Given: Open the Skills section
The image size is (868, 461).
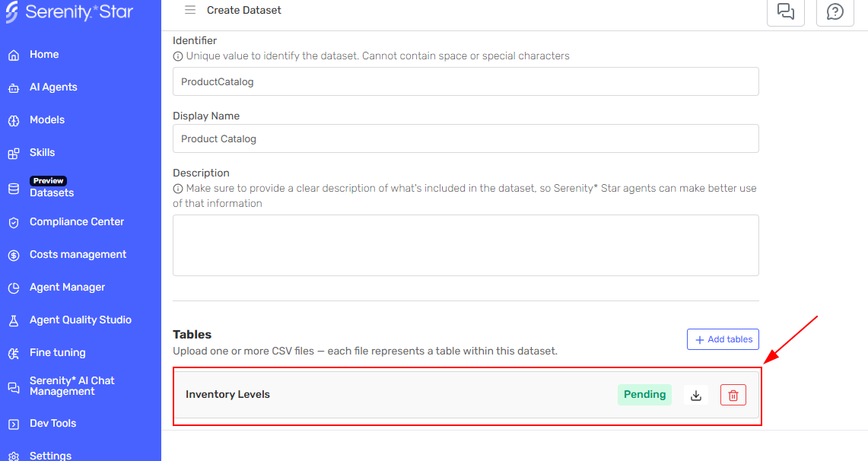Looking at the screenshot, I should pyautogui.click(x=42, y=153).
